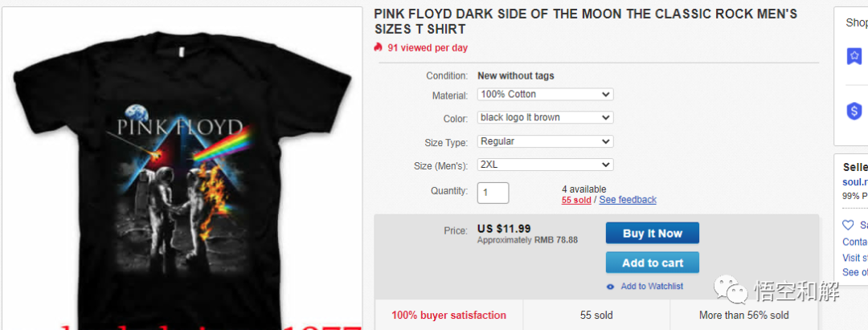Click the Quantity input field
This screenshot has width=868, height=330.
(x=493, y=193)
